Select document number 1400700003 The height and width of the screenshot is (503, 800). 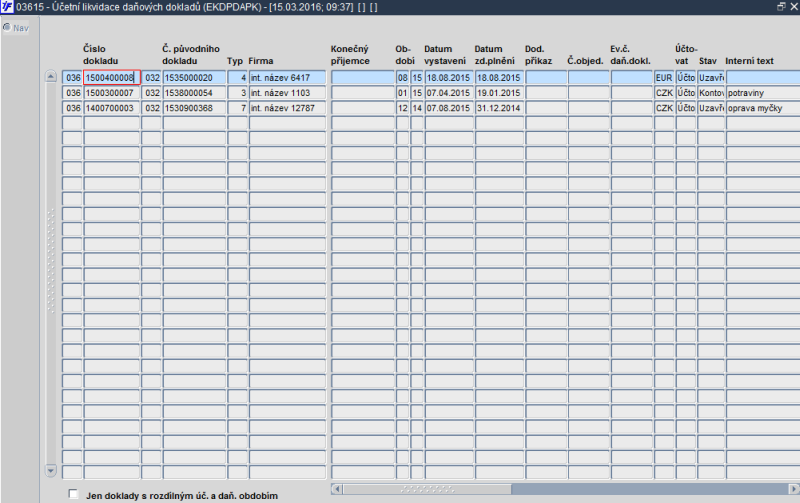(x=112, y=108)
